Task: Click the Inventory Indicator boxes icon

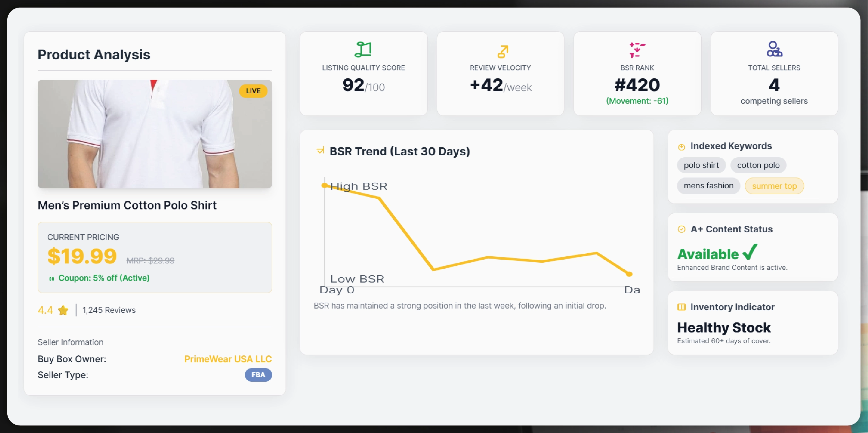Action: pos(681,306)
